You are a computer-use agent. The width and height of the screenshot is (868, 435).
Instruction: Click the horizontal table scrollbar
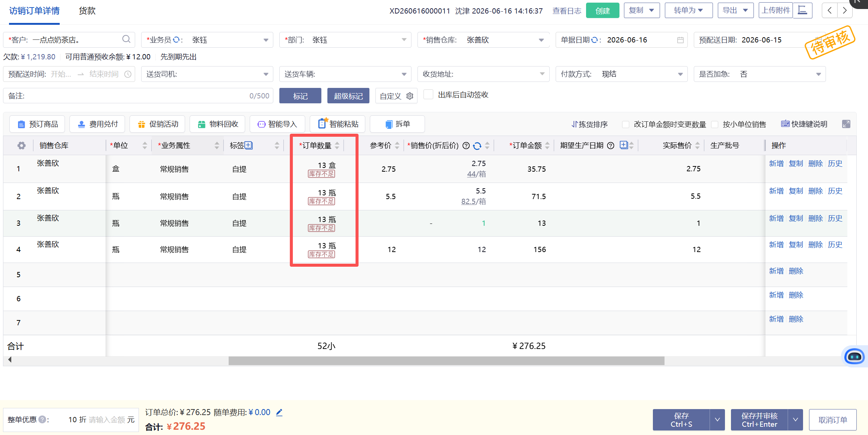click(446, 361)
